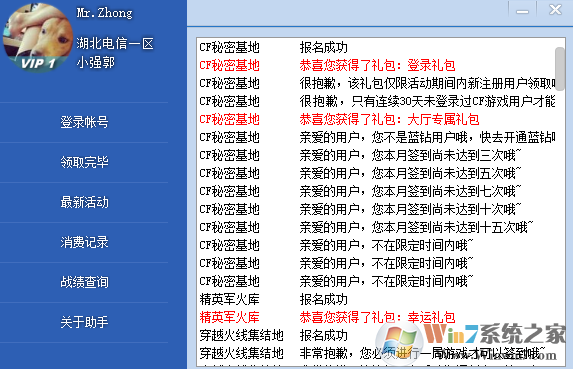This screenshot has height=369, width=573.
Task: Go to 战绩查询
Action: [84, 282]
